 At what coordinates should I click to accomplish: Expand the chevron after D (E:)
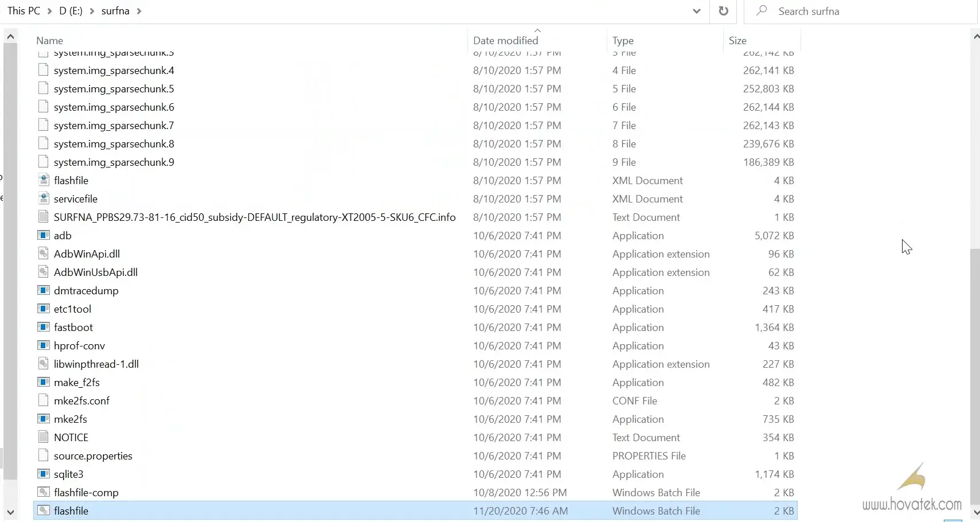click(x=92, y=10)
